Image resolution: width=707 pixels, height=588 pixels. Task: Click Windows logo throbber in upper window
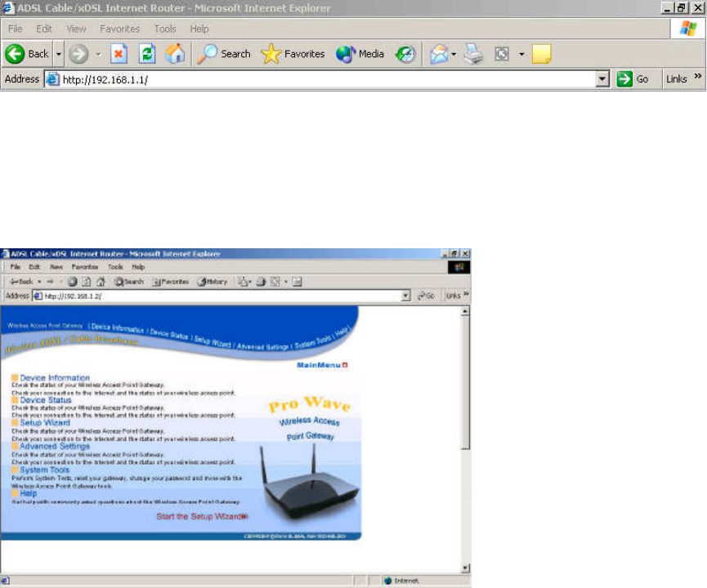[688, 29]
